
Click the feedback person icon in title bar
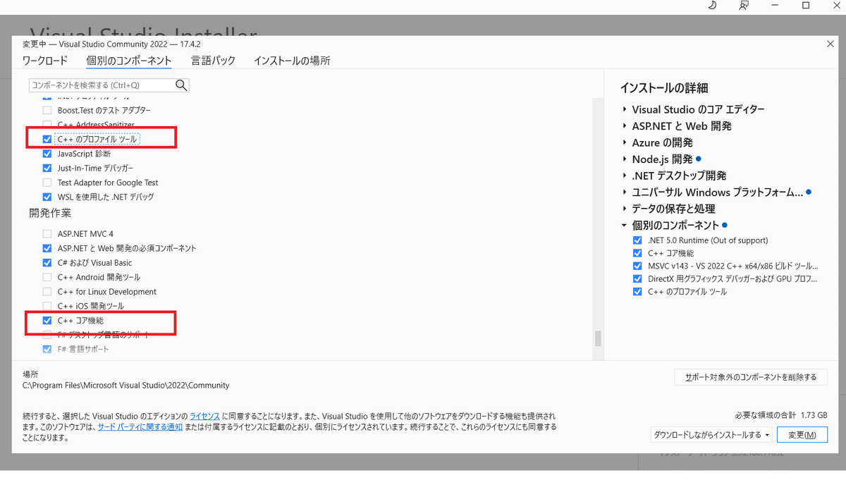(x=744, y=6)
